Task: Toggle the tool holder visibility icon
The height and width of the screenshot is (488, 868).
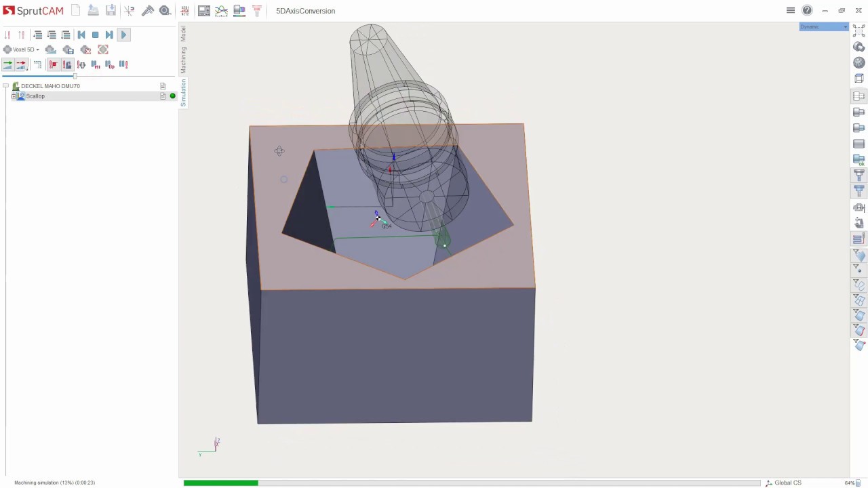Action: pyautogui.click(x=859, y=190)
